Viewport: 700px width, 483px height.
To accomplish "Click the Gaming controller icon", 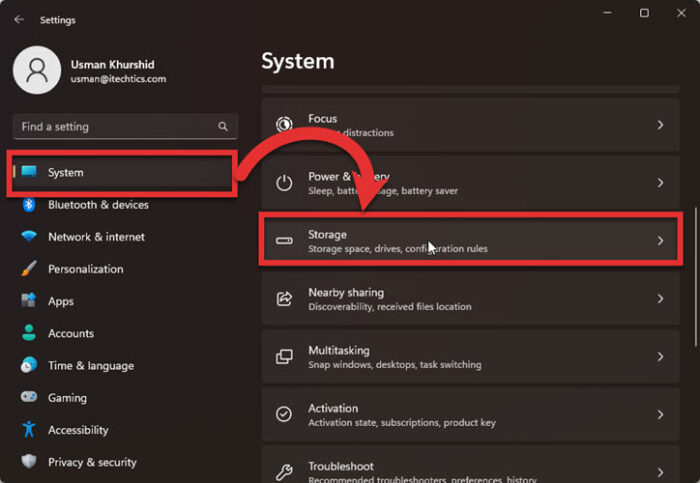I will (x=29, y=396).
